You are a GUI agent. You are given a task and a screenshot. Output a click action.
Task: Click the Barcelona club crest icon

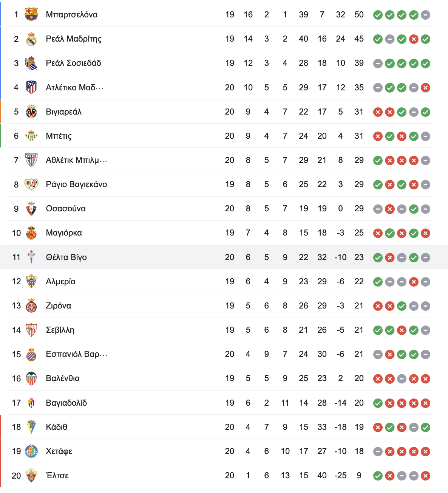[31, 15]
